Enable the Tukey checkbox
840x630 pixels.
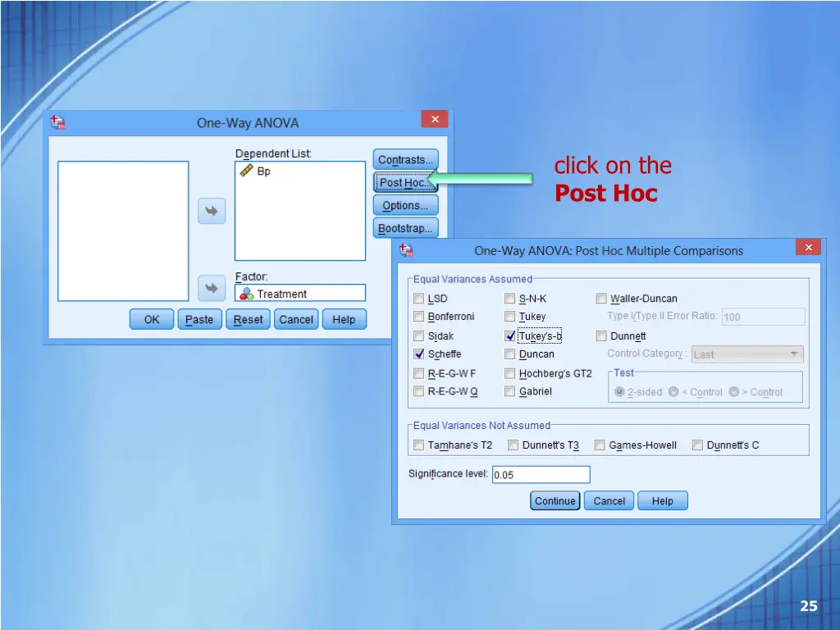tap(510, 317)
